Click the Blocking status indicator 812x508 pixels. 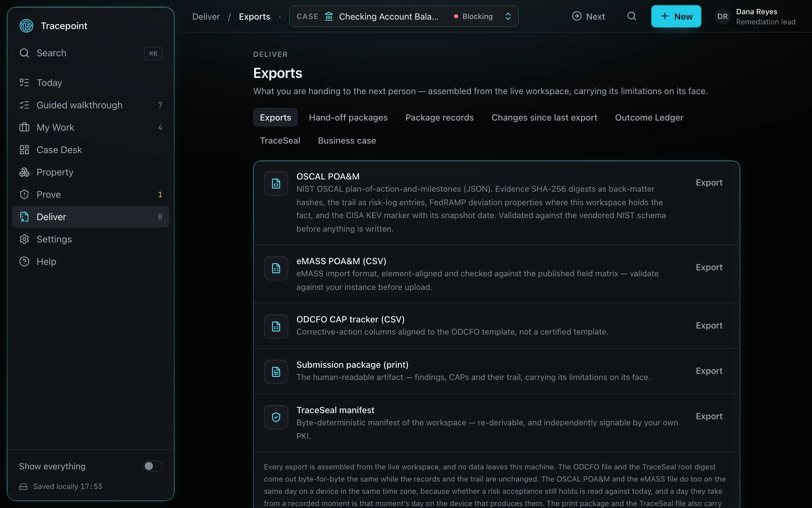tap(473, 16)
